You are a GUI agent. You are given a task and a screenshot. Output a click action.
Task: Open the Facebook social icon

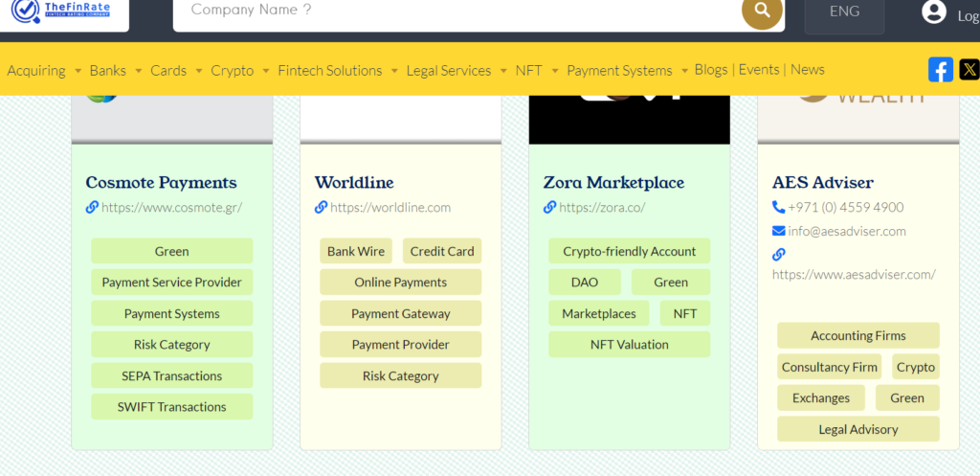(x=940, y=69)
